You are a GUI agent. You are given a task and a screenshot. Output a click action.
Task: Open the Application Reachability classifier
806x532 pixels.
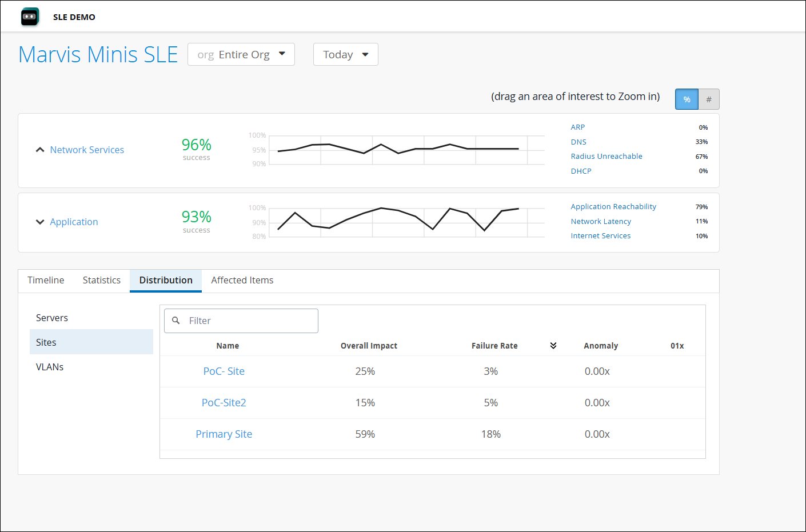613,206
